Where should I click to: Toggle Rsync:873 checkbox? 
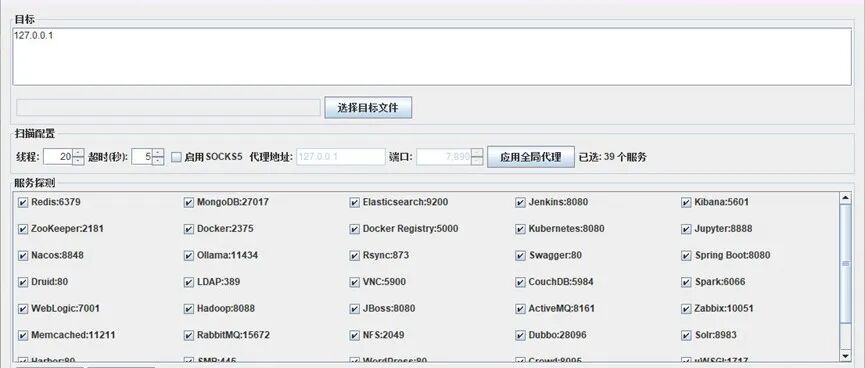(355, 255)
